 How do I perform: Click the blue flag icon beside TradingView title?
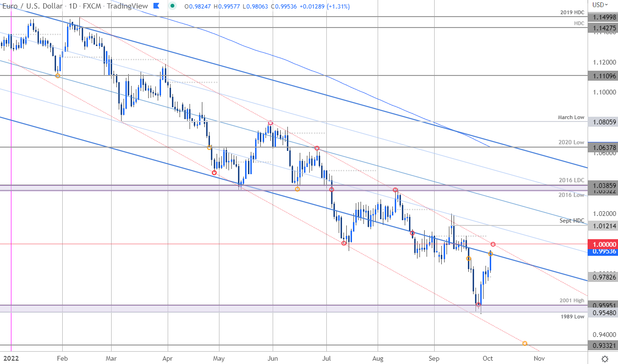tap(156, 6)
